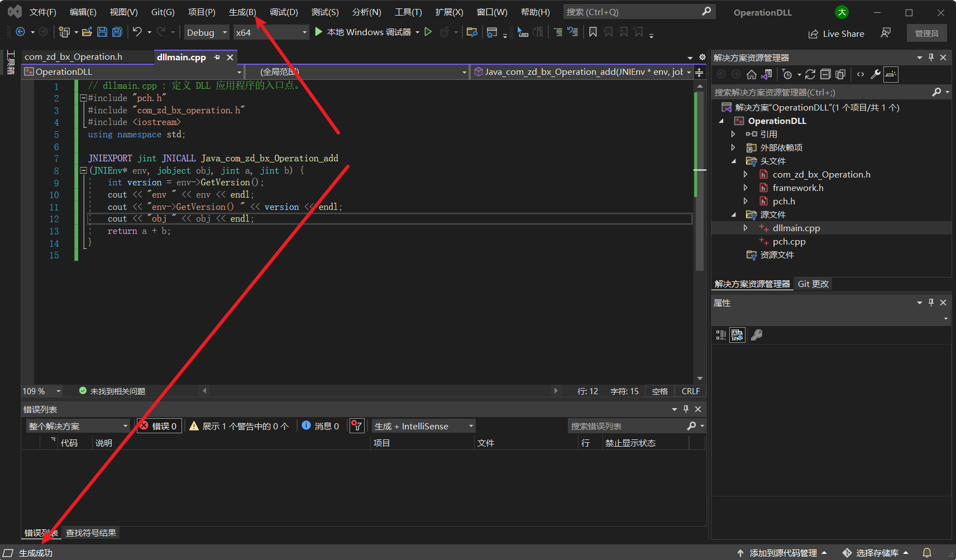Click the Find in Files folder toolbar icon
This screenshot has width=956, height=560.
(x=472, y=32)
